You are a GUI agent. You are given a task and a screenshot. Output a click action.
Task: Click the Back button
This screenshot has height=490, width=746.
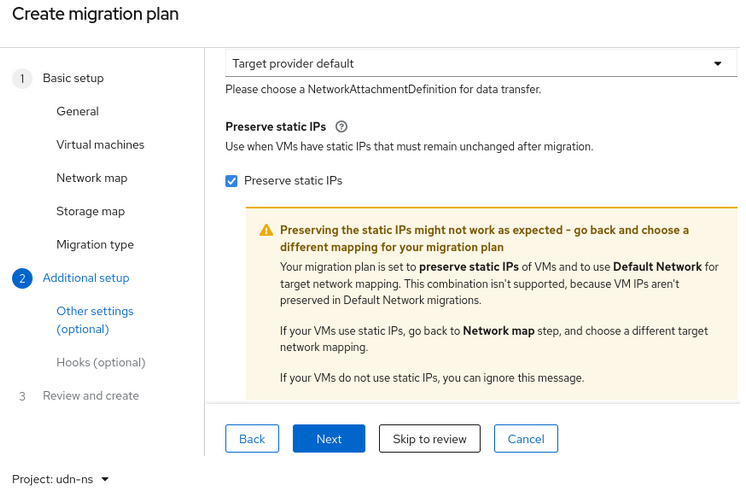tap(252, 439)
